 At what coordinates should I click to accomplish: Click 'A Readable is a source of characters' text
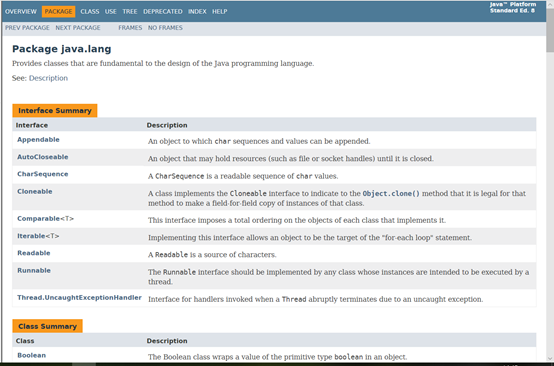coord(212,255)
